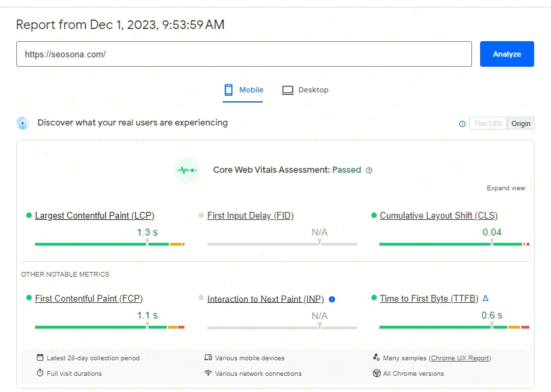Click the flask icon beside TTFB
Screen dimensions: 551x392
click(485, 298)
